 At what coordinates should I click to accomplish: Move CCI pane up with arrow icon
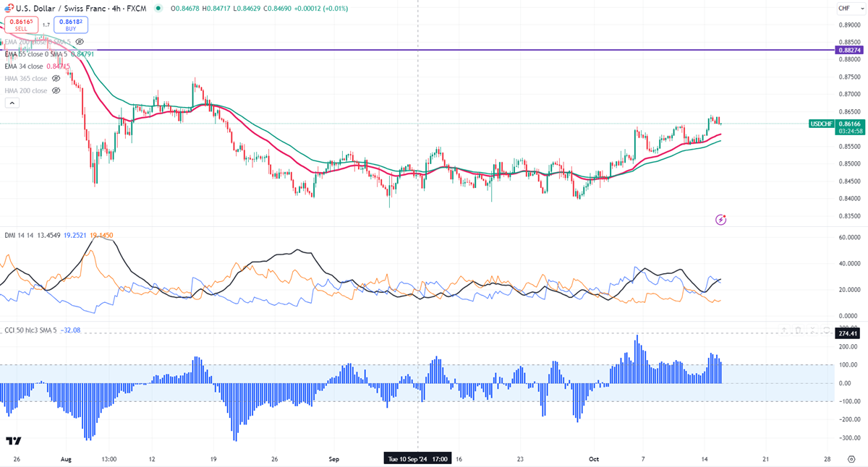(784, 330)
